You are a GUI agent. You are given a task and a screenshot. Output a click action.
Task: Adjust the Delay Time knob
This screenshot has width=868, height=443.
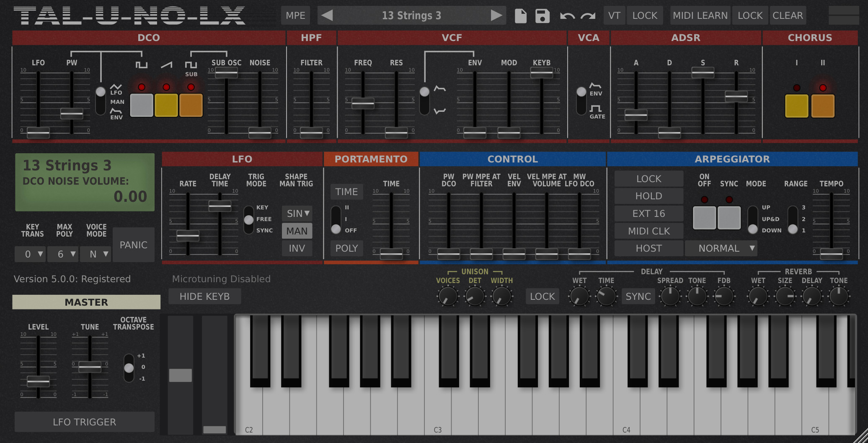pyautogui.click(x=606, y=296)
